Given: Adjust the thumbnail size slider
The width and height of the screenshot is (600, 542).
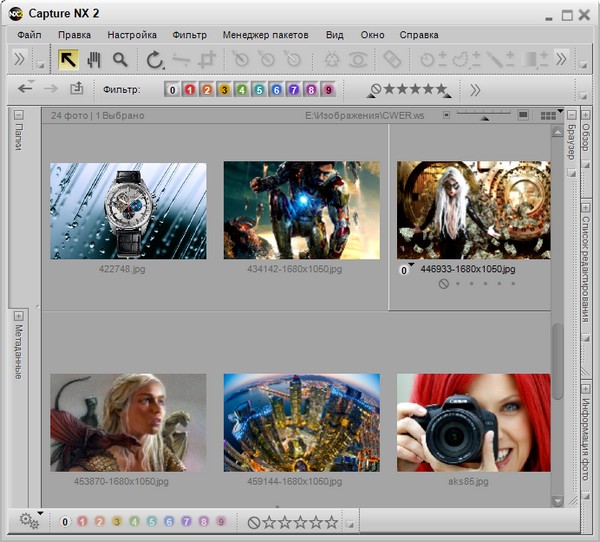Looking at the screenshot, I should tap(486, 117).
